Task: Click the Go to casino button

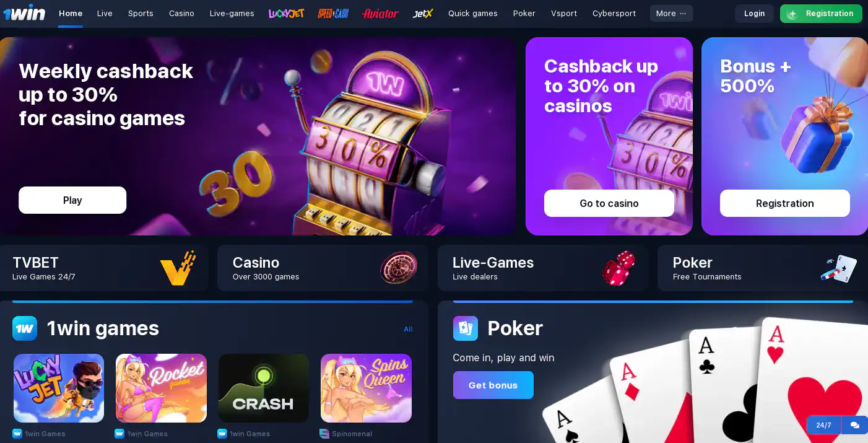Action: tap(609, 203)
